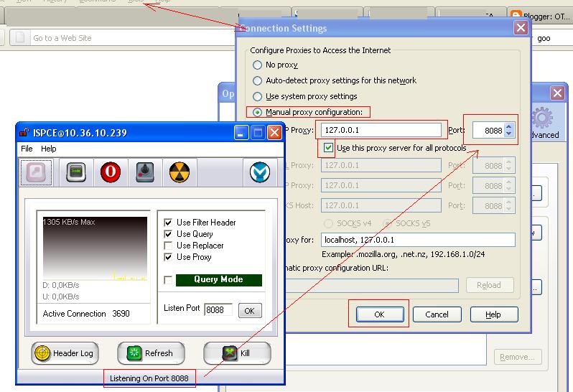This screenshot has height=392, width=573.
Task: Click the No Proxy for text field
Action: 418,240
